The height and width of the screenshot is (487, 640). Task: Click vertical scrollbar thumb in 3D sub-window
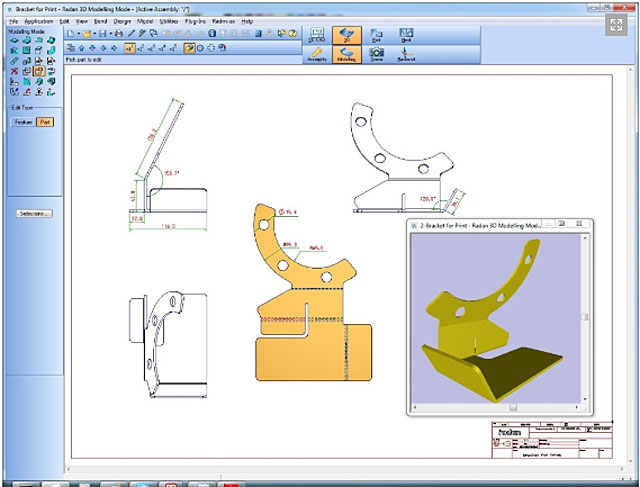(585, 317)
